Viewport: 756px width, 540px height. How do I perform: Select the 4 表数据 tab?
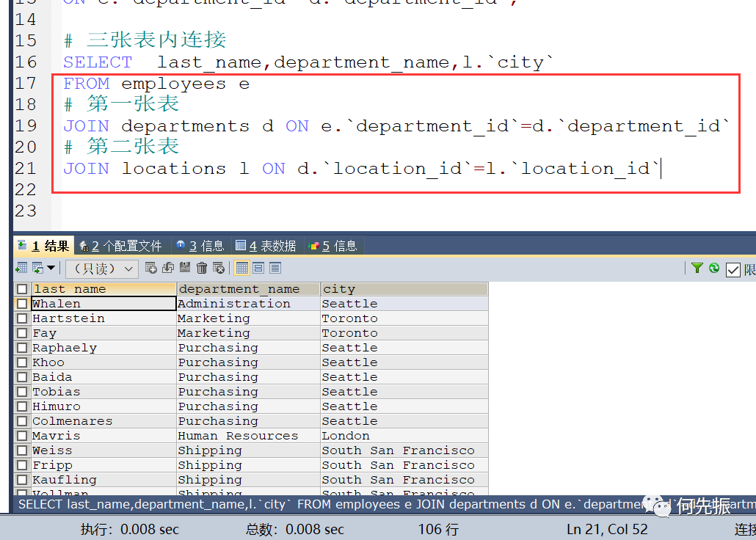(x=266, y=246)
